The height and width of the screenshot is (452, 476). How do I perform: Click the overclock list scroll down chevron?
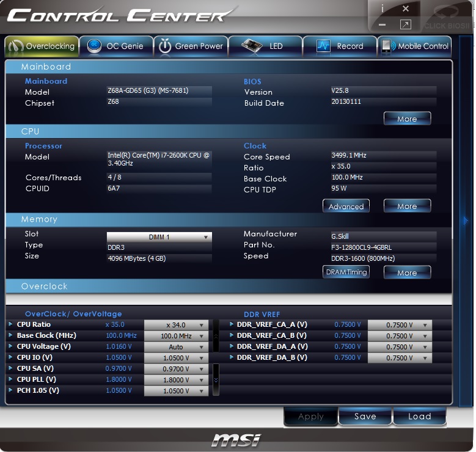(x=216, y=380)
